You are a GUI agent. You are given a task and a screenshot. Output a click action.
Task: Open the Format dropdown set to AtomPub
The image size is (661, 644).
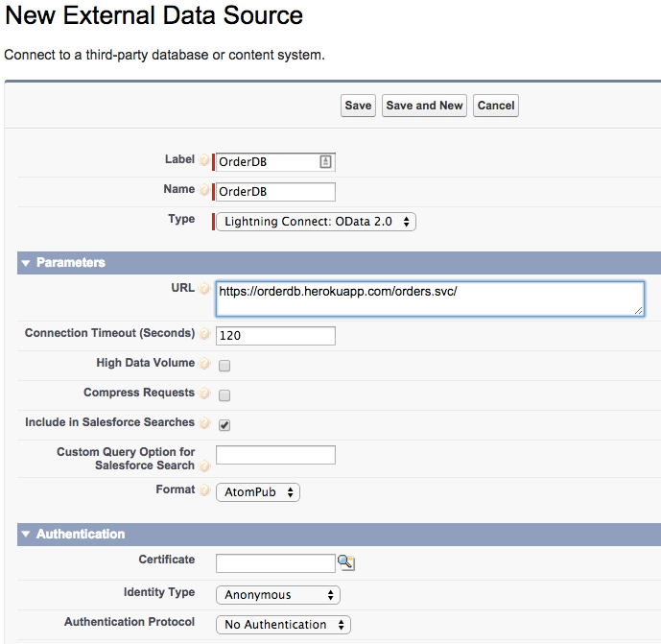tap(258, 492)
